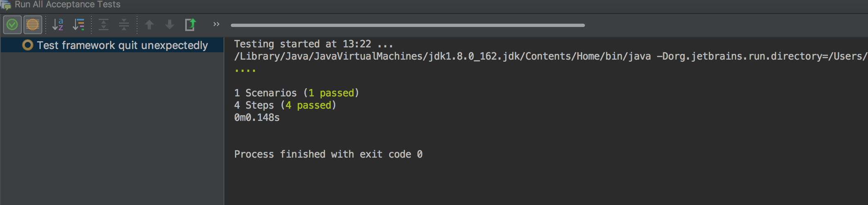Toggle the Show Ignored tests filter
868x205 pixels.
click(33, 25)
